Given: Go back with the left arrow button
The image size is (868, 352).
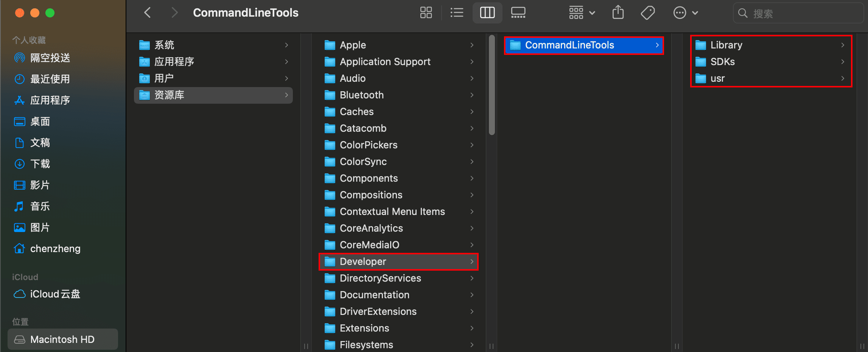Looking at the screenshot, I should pos(148,13).
